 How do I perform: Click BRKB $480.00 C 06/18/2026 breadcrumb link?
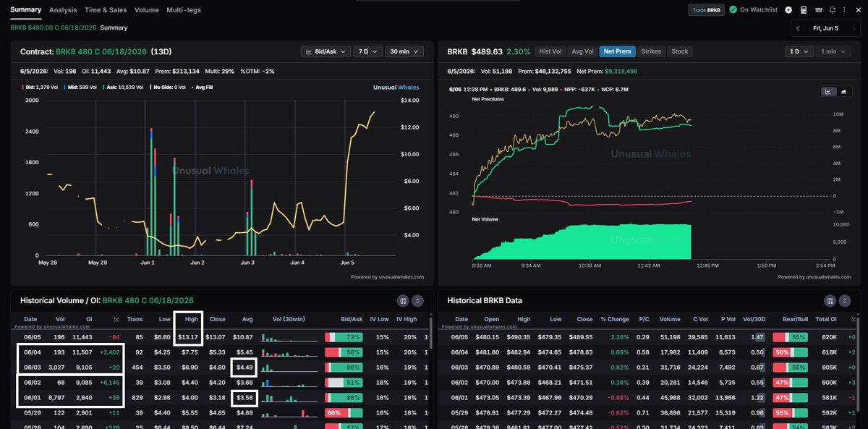pos(53,27)
